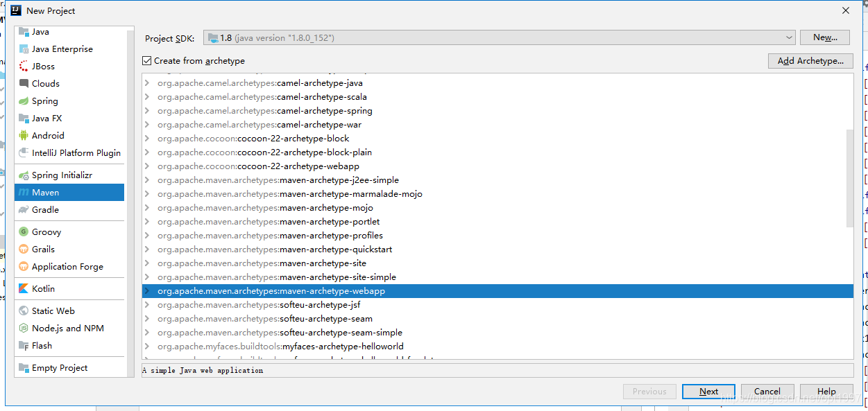Screen dimensions: 868x411
Task: Expand myfaces-archetype-helloworld node
Action: [x=147, y=347]
